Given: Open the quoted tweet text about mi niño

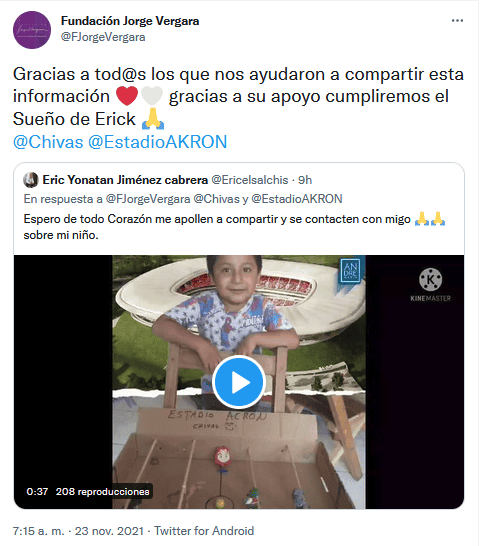Looking at the screenshot, I should click(x=234, y=227).
